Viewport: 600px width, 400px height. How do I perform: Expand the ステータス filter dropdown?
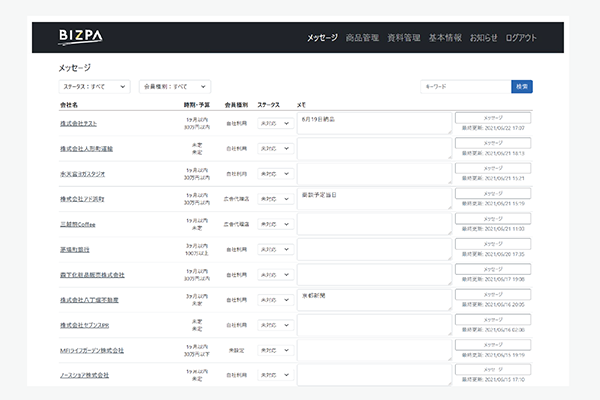click(95, 87)
